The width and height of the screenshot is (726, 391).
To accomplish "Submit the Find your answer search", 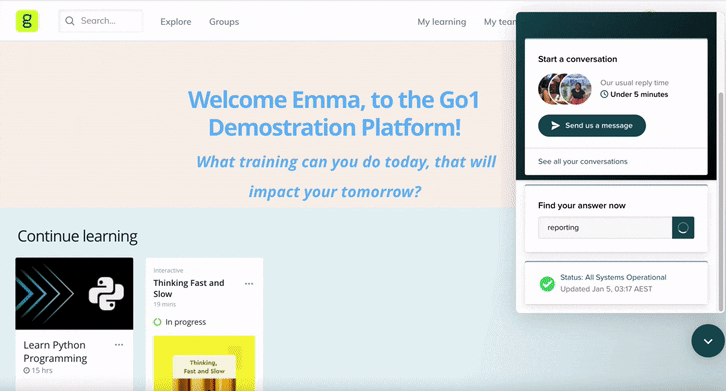I will 683,227.
